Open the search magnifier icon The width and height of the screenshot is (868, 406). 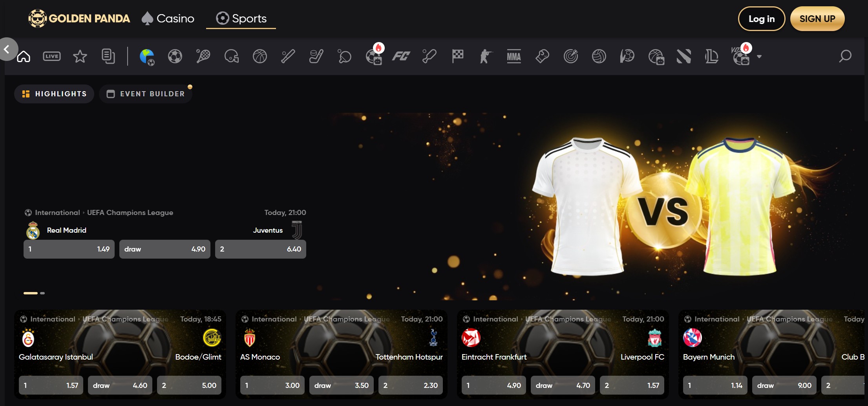[x=845, y=57]
